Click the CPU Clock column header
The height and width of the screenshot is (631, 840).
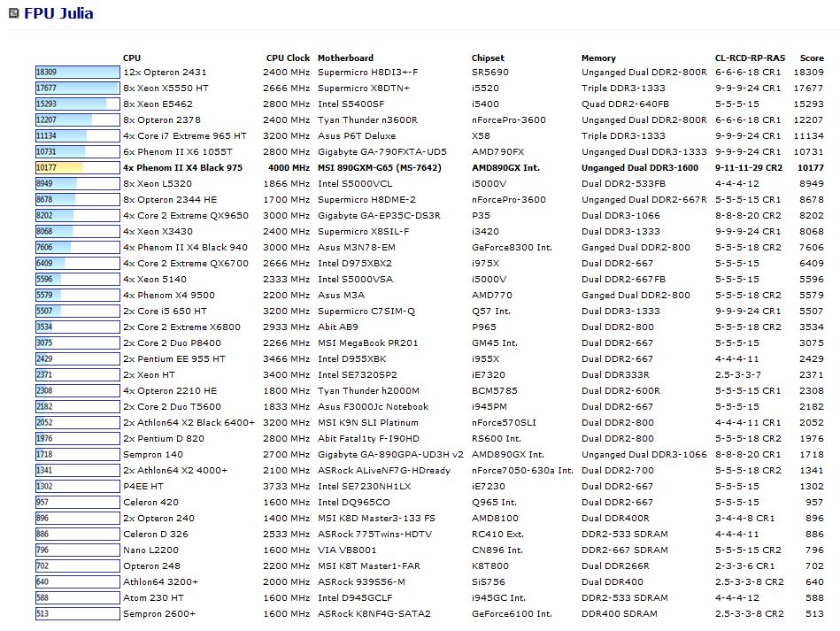[x=288, y=58]
